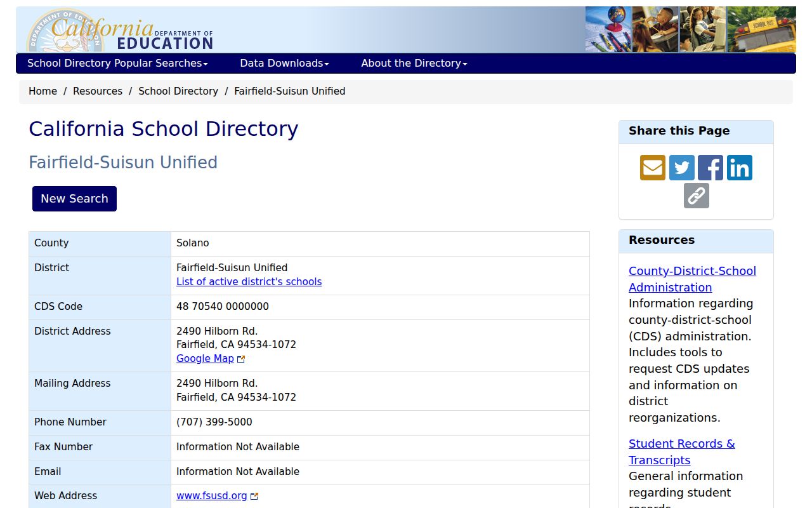This screenshot has height=508, width=812.
Task: Expand the Data Downloads menu
Action: (x=284, y=63)
